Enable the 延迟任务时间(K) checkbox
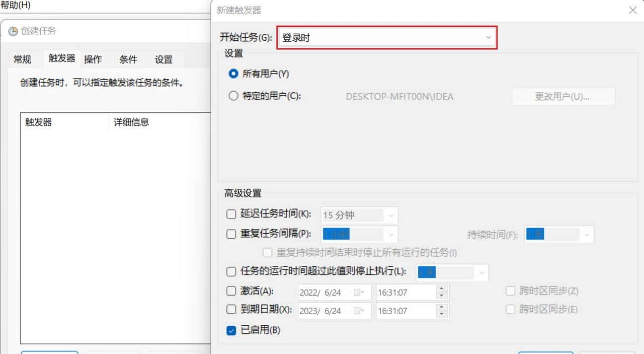 pos(231,214)
